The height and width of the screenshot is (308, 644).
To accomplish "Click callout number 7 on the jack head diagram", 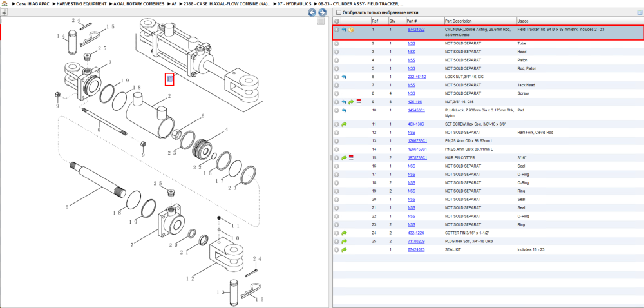I will pyautogui.click(x=132, y=245).
